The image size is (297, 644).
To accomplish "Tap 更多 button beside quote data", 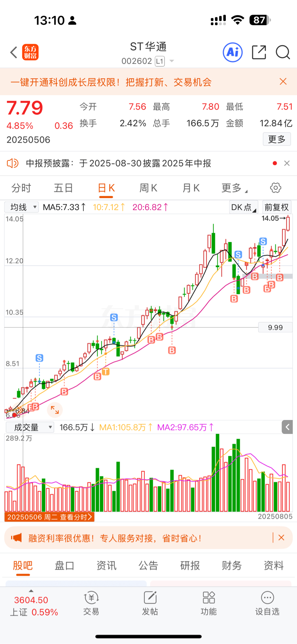I will [277, 139].
